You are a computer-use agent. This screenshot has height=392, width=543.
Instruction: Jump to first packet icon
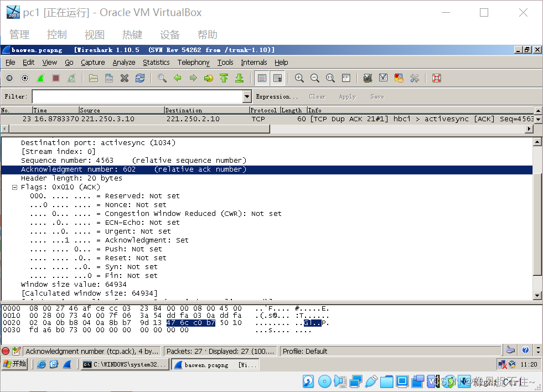pyautogui.click(x=224, y=78)
